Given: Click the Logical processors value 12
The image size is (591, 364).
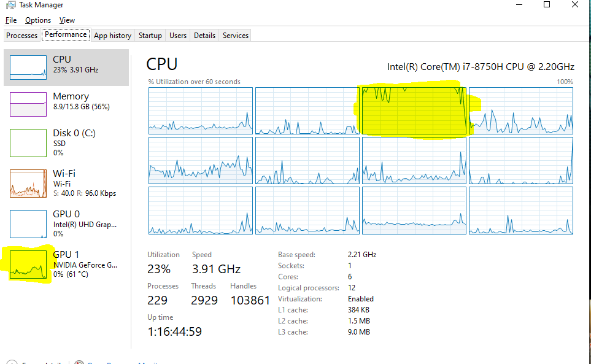Looking at the screenshot, I should pyautogui.click(x=352, y=288).
